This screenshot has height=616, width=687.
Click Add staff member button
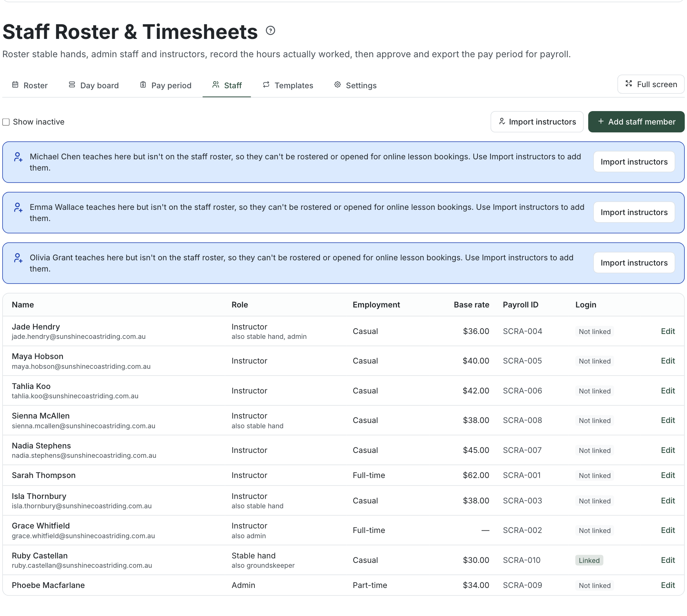636,122
